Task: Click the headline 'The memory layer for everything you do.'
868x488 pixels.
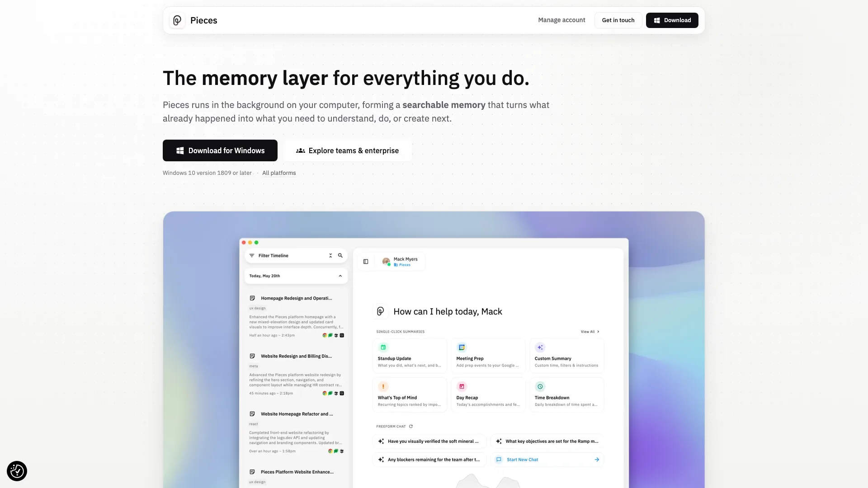Action: (x=346, y=78)
